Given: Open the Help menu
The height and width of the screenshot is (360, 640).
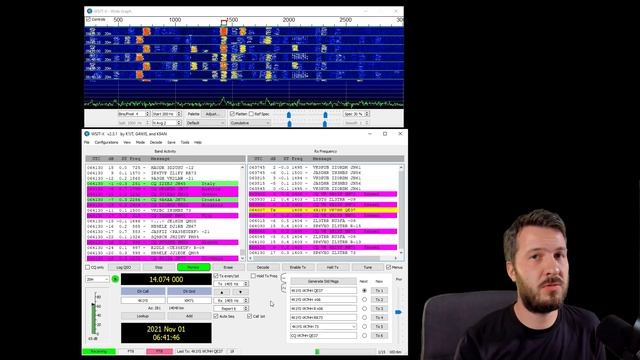Looking at the screenshot, I should (198, 142).
